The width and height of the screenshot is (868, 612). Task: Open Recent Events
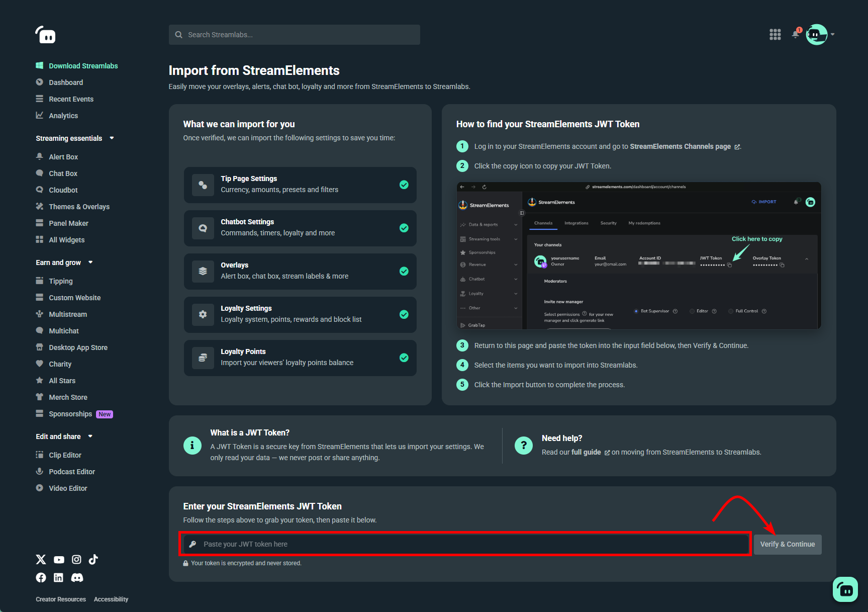[65, 99]
